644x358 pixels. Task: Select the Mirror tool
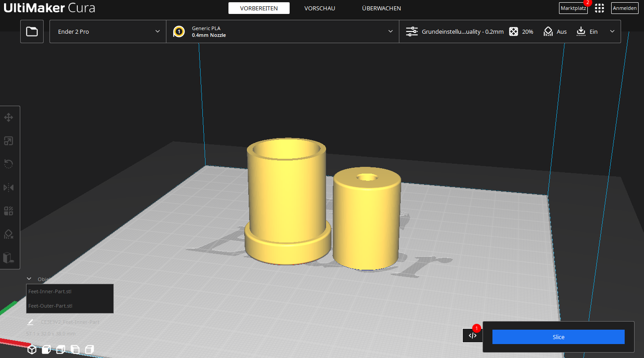coord(9,187)
